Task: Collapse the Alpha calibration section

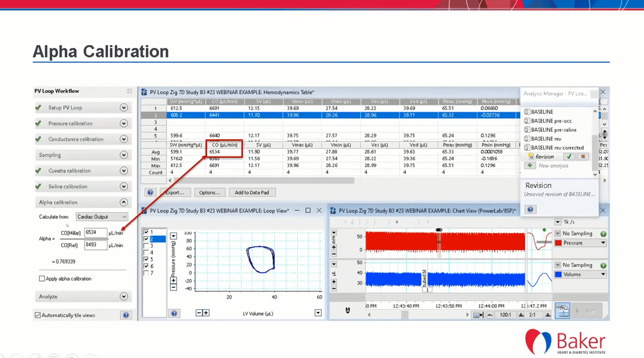Action: click(x=124, y=202)
